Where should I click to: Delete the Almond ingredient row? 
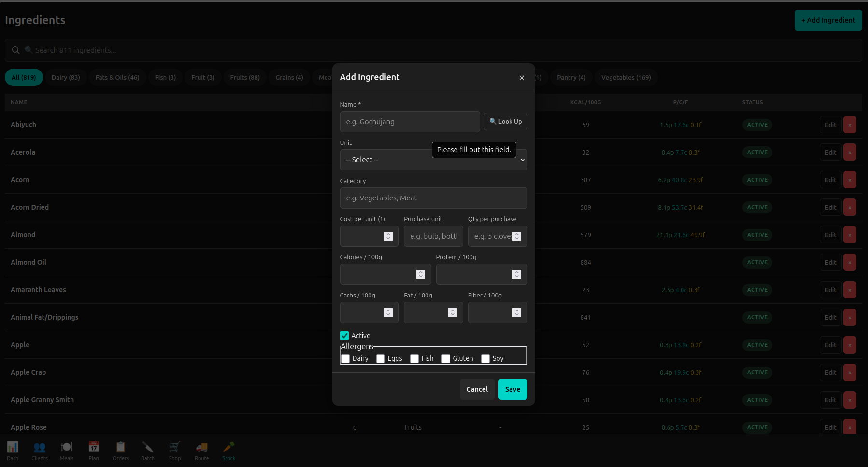[x=850, y=235]
